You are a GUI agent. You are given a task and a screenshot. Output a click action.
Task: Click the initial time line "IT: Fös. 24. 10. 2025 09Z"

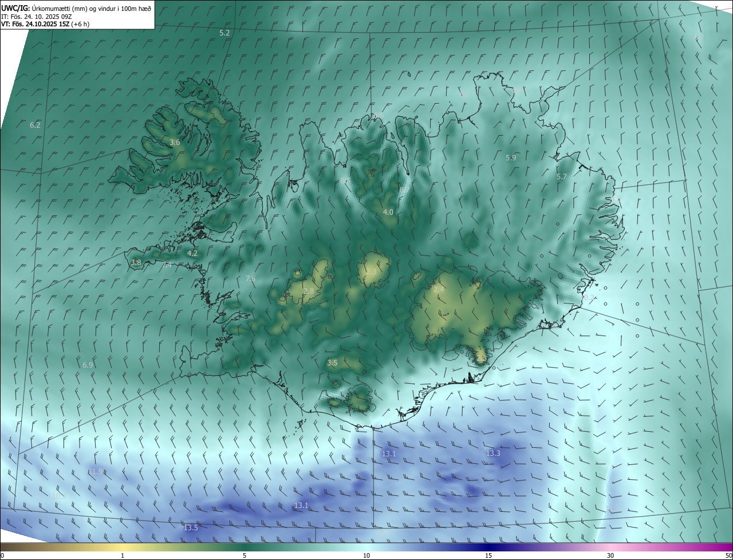tap(36, 17)
